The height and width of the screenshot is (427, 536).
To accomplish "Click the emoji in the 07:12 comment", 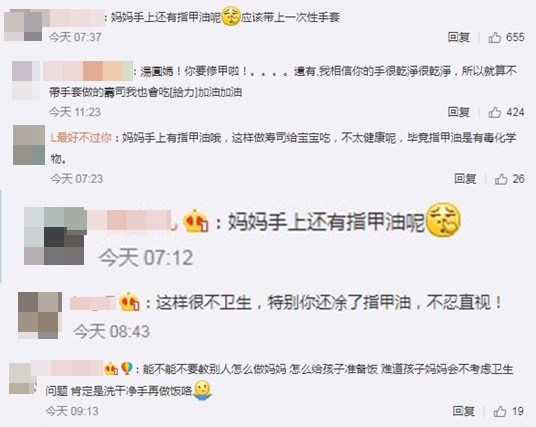I will click(444, 221).
